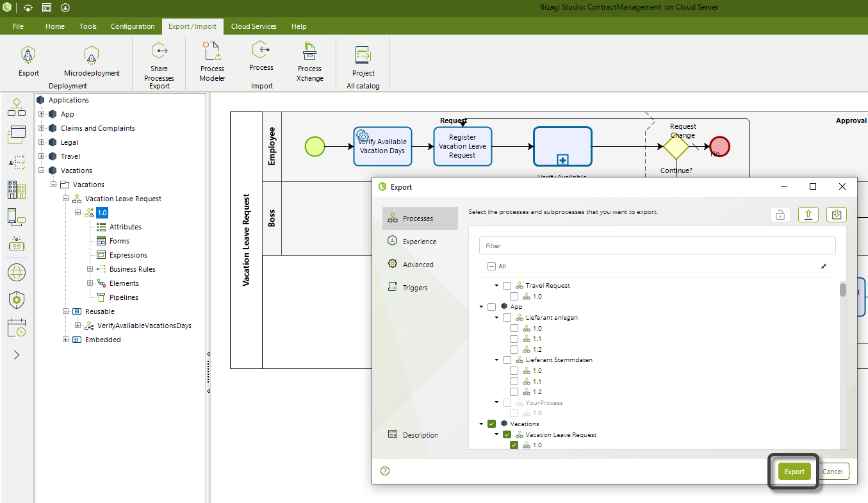The image size is (868, 503).
Task: Click the Export list vertical scrollbar thumb
Action: pos(843,290)
